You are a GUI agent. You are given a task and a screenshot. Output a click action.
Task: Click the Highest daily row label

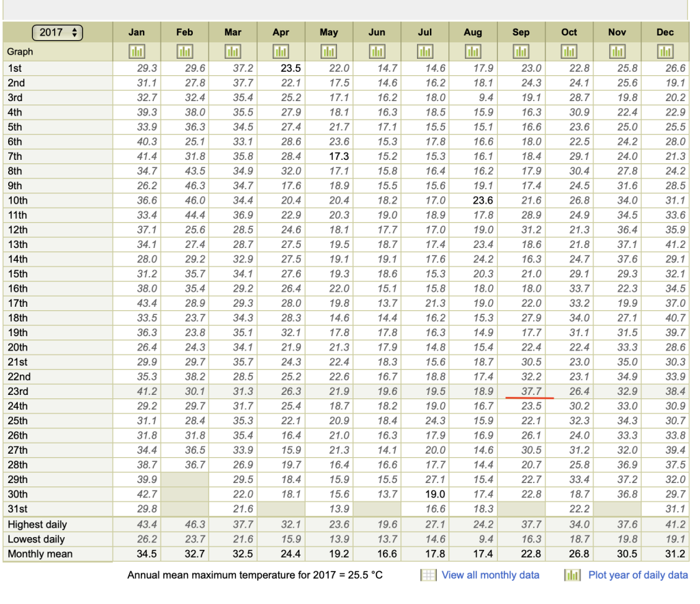click(x=37, y=524)
